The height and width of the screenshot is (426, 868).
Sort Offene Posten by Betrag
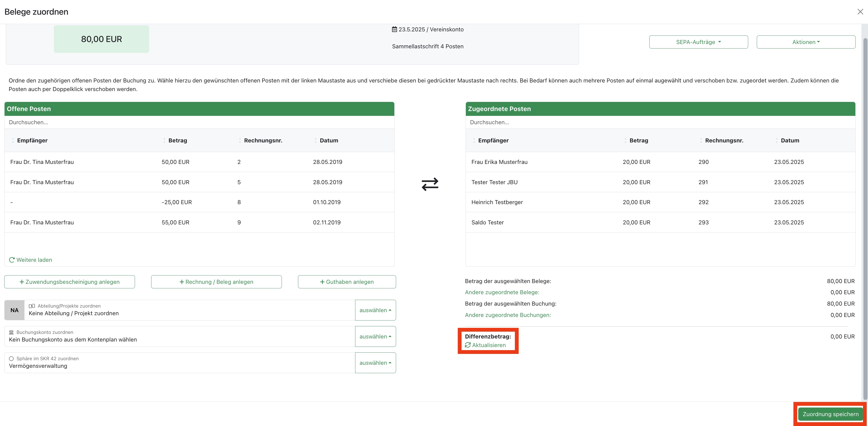(x=177, y=140)
